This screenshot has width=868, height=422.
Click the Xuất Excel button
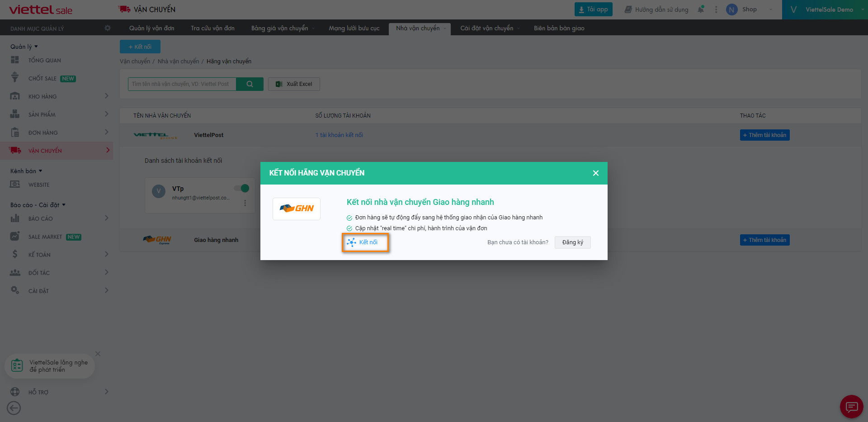click(294, 84)
